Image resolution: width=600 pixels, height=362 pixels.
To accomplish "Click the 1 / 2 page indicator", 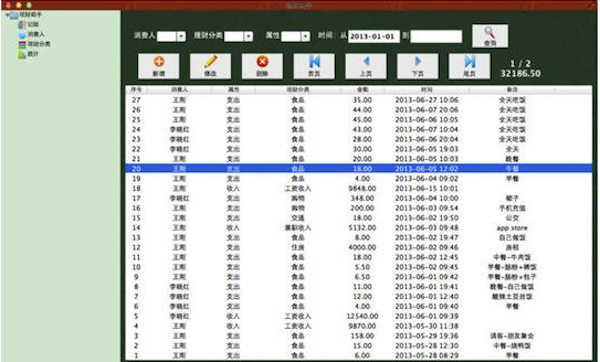I will [520, 64].
